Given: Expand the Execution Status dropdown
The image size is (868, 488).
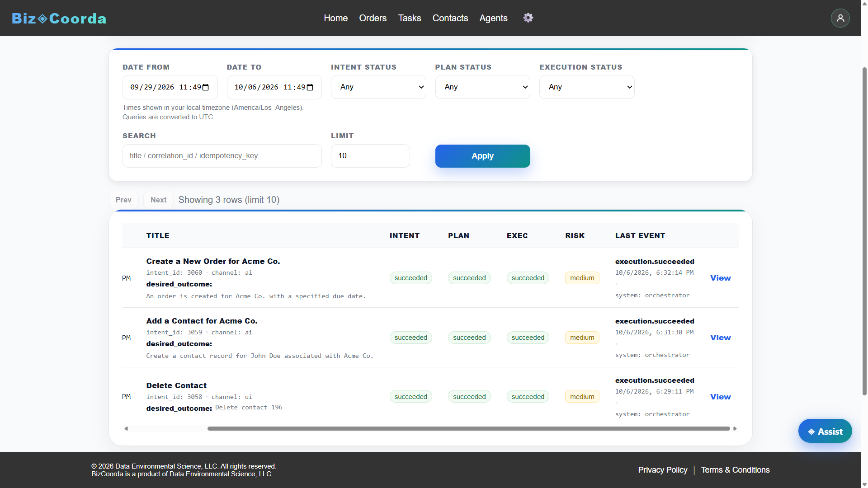Looking at the screenshot, I should pos(587,87).
